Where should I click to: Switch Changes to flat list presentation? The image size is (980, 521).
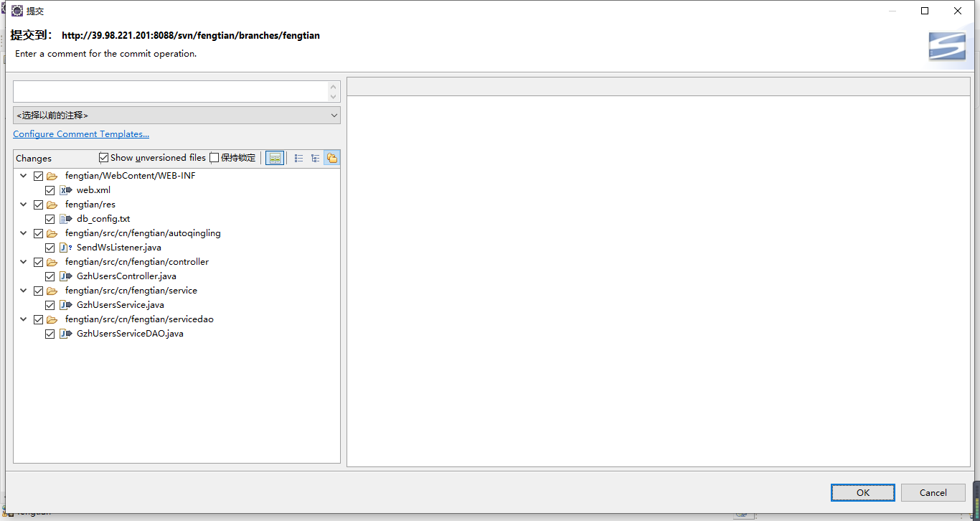click(299, 158)
